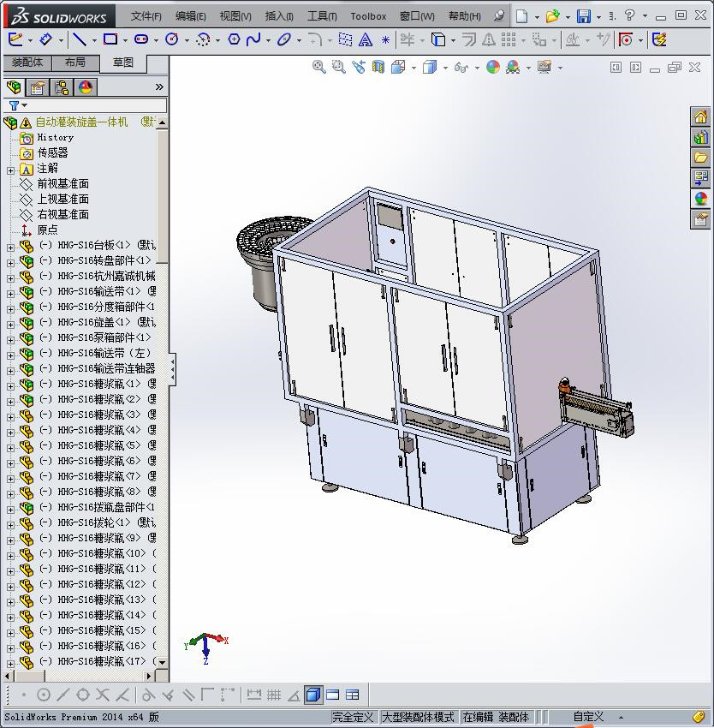Select the Arc sketch tool

click(x=203, y=40)
